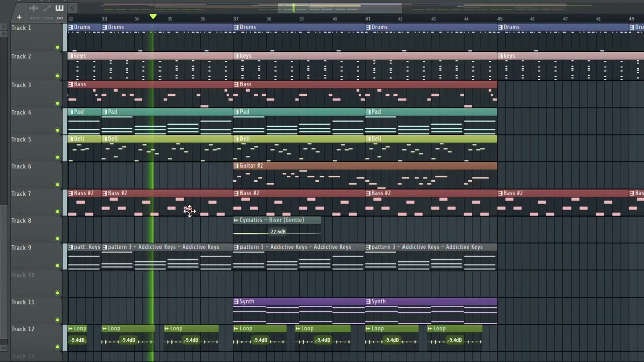Mute Track 2 with its green LED
The width and height of the screenshot is (644, 362).
pyautogui.click(x=57, y=76)
